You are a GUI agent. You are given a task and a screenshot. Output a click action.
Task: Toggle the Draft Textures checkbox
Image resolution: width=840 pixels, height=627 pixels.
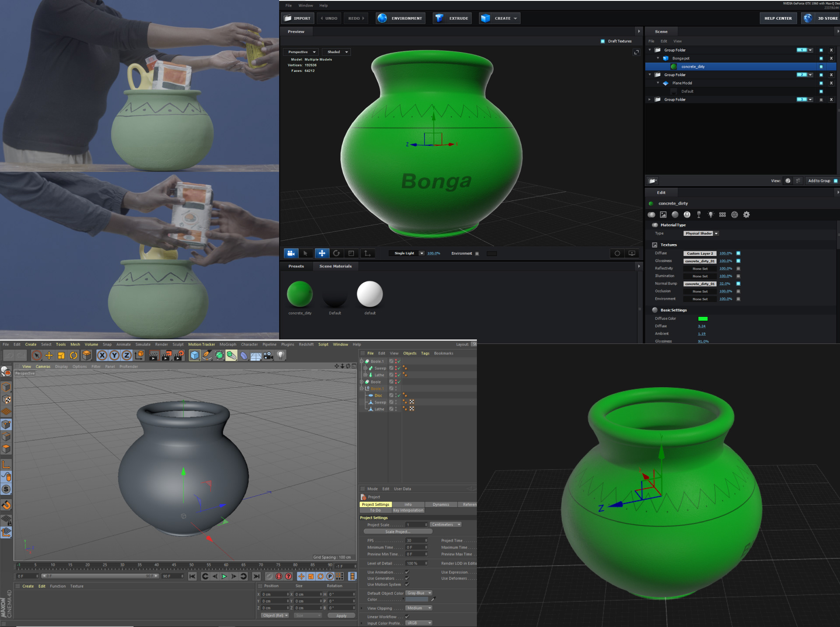tap(602, 41)
